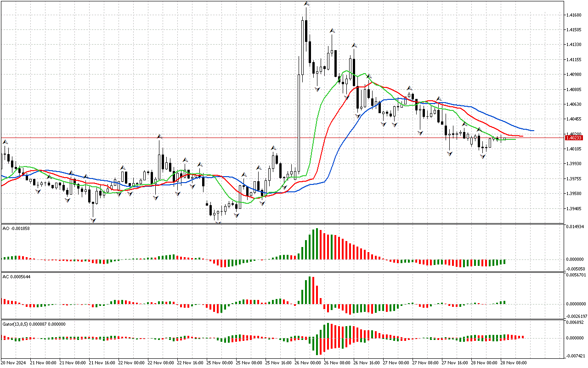Click the 26 Nov 00:00 time label
The height and width of the screenshot is (368, 588).
point(307,363)
